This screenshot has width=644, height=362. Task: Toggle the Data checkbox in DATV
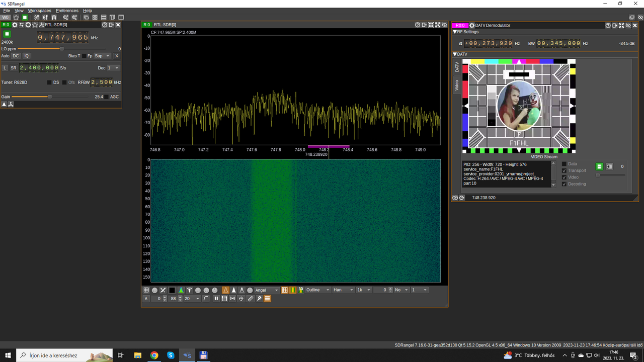point(564,164)
